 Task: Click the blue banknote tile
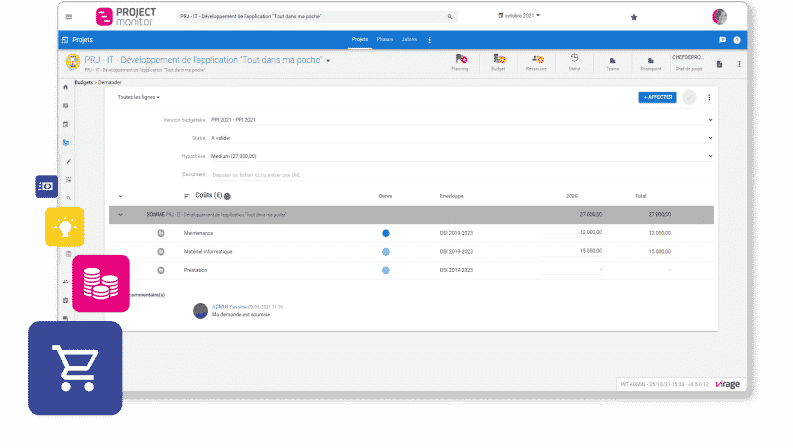click(47, 187)
